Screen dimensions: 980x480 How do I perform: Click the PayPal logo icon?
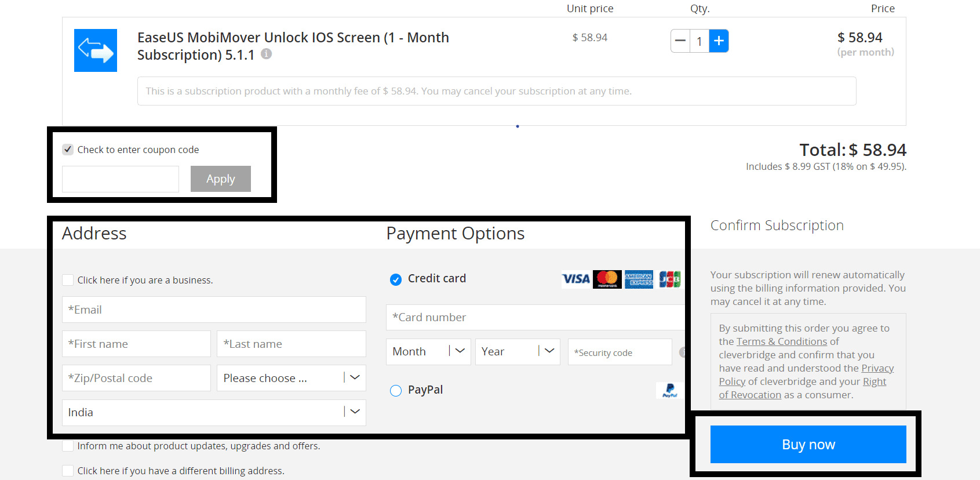point(669,390)
